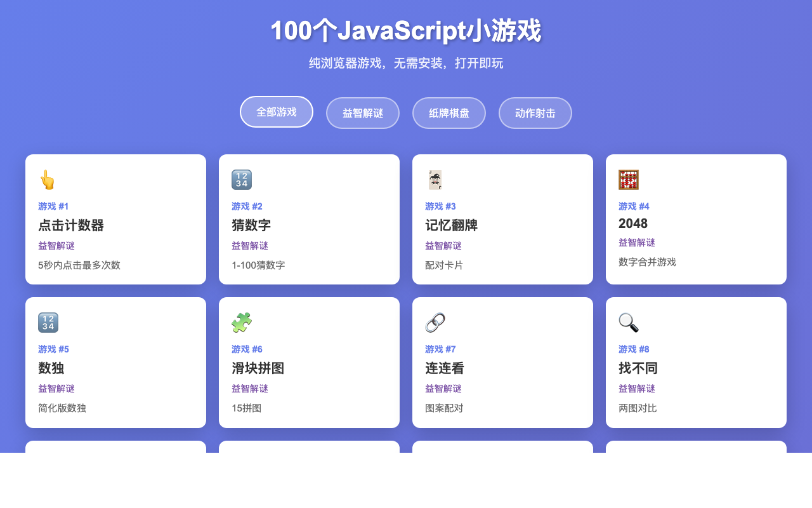Switch to the 益智解谜 category filter
The image size is (812, 508).
pyautogui.click(x=362, y=112)
